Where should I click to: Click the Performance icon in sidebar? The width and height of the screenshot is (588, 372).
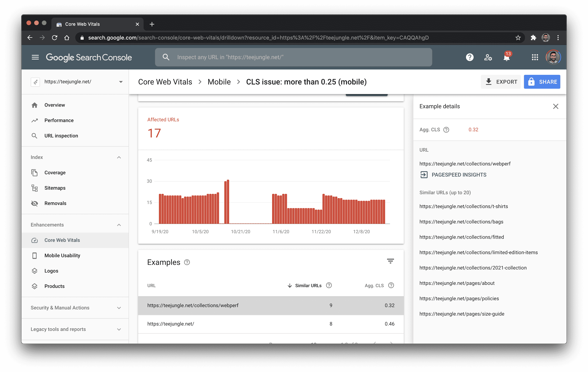click(x=35, y=120)
